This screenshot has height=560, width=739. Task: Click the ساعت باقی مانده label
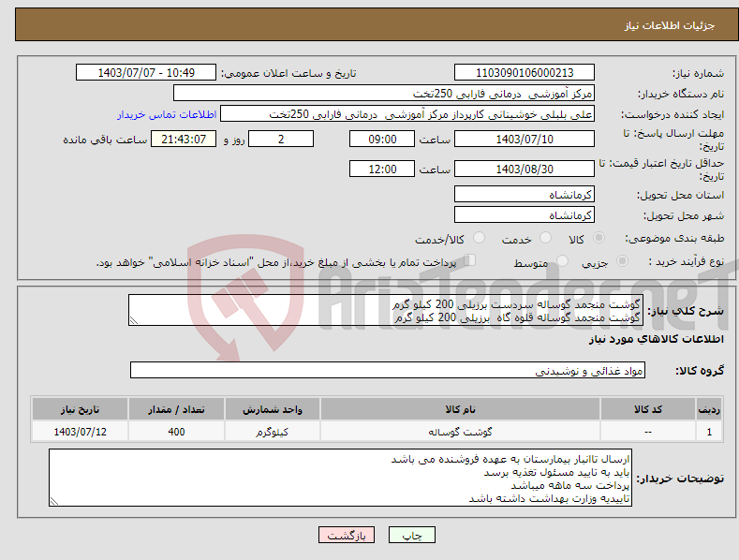click(105, 140)
